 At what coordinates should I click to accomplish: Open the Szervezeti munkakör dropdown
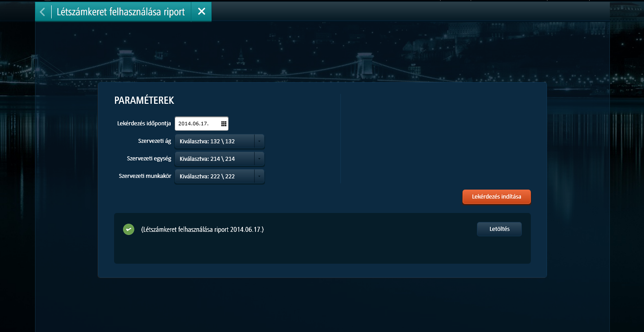click(220, 176)
